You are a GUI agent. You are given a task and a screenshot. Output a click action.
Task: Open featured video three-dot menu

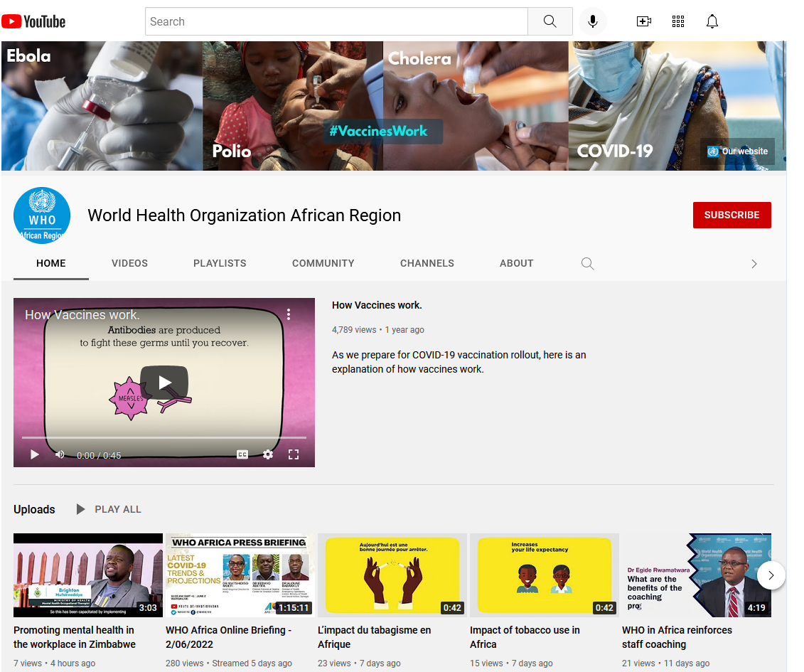tap(289, 314)
